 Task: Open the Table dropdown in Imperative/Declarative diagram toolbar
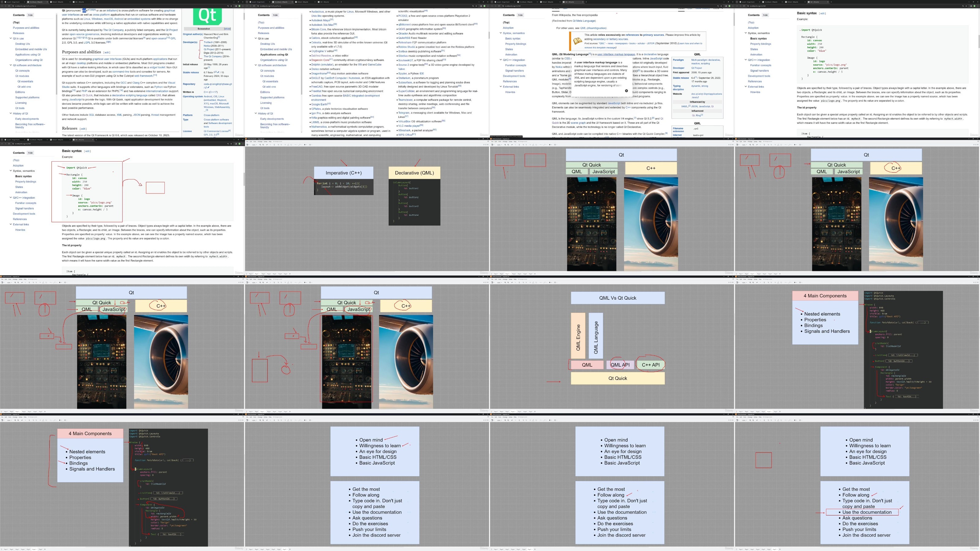coord(311,144)
